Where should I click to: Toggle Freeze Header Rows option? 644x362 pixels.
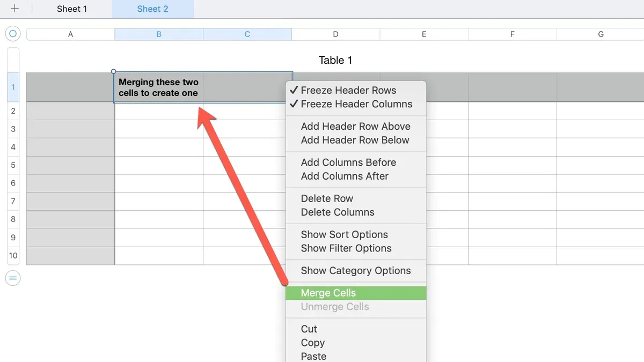(356, 90)
